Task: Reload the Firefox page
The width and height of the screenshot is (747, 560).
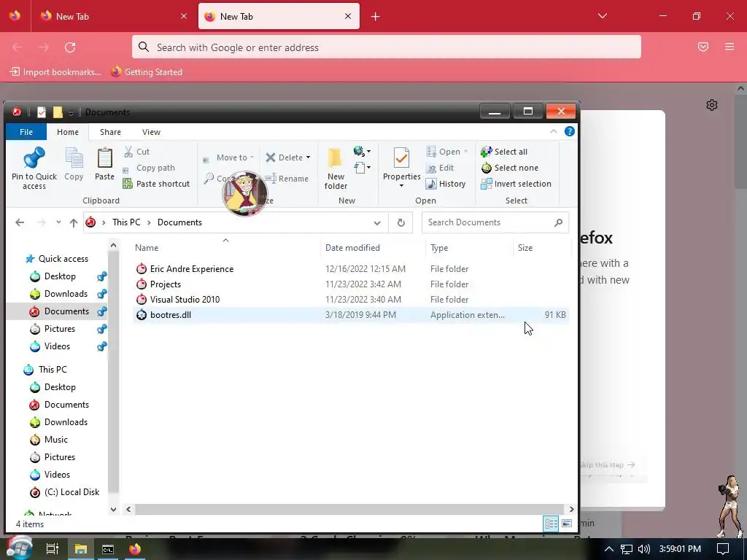Action: (70, 47)
